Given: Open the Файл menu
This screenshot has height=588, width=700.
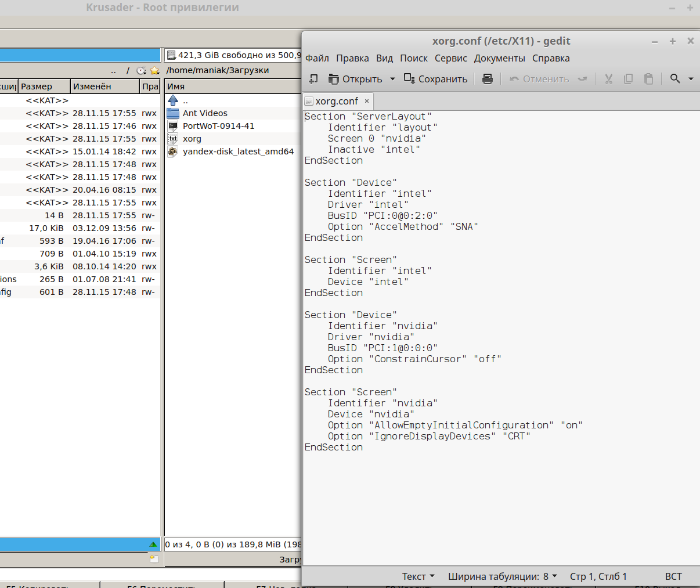Looking at the screenshot, I should coord(317,58).
